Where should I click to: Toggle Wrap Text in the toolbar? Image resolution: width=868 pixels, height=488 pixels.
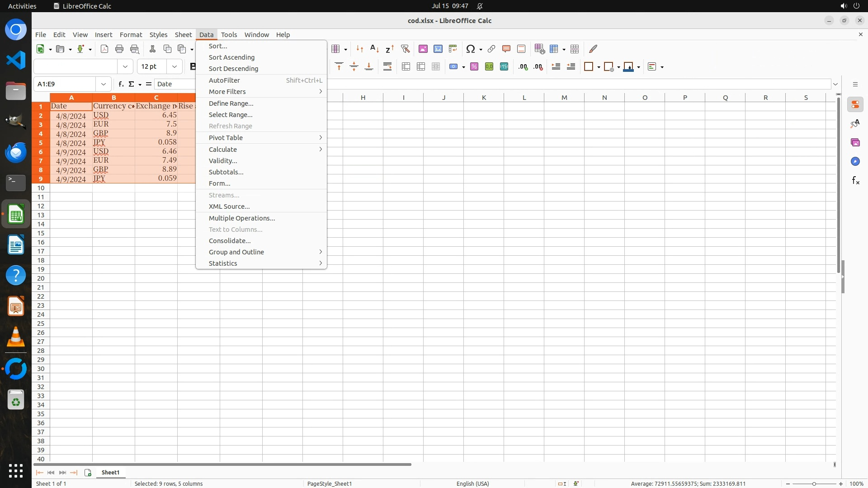387,67
